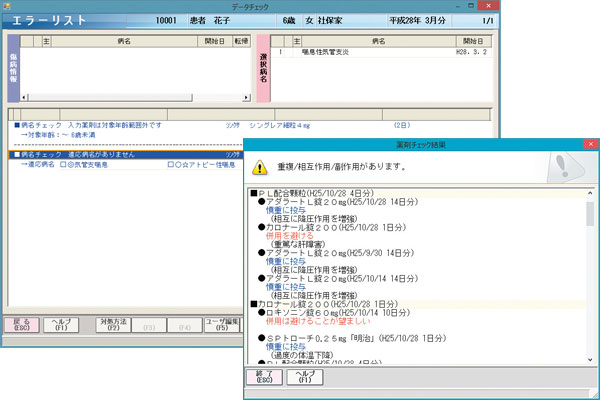Select the アダラートL錠20mg (H25/10/28 14日分) row

pyautogui.click(x=338, y=202)
